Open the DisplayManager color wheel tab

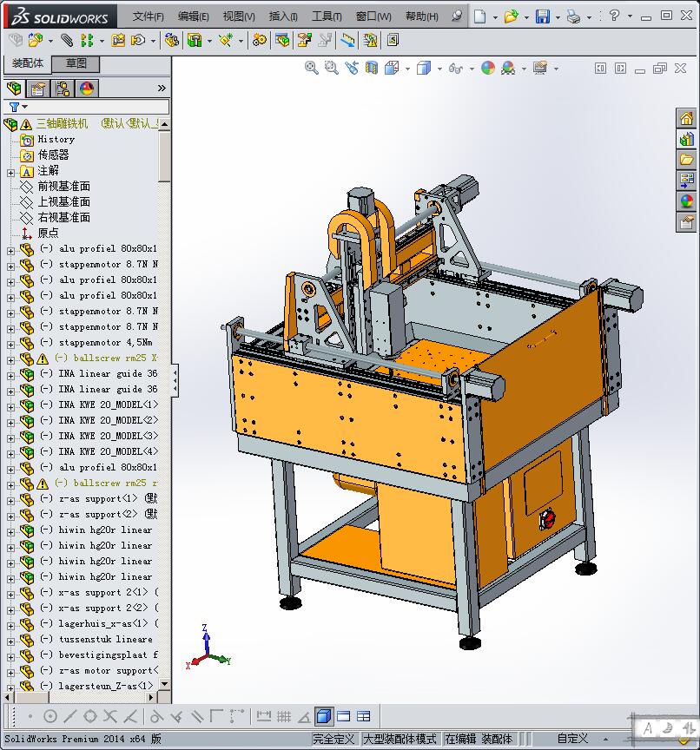(87, 89)
